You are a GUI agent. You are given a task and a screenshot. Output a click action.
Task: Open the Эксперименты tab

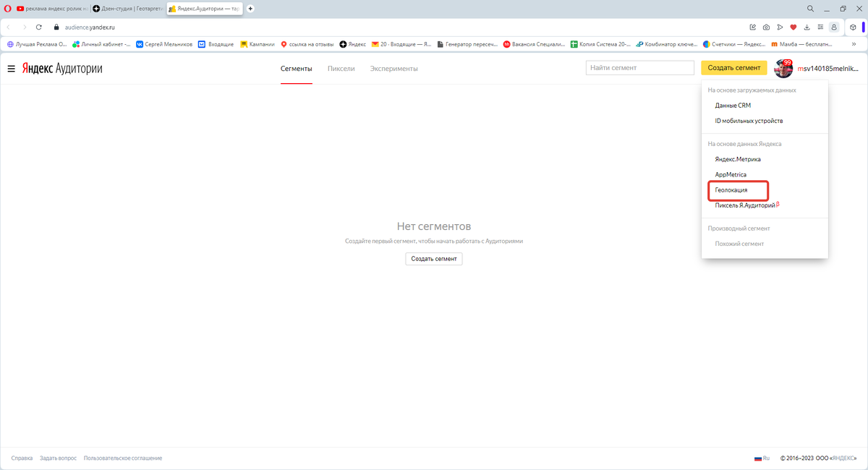point(394,69)
